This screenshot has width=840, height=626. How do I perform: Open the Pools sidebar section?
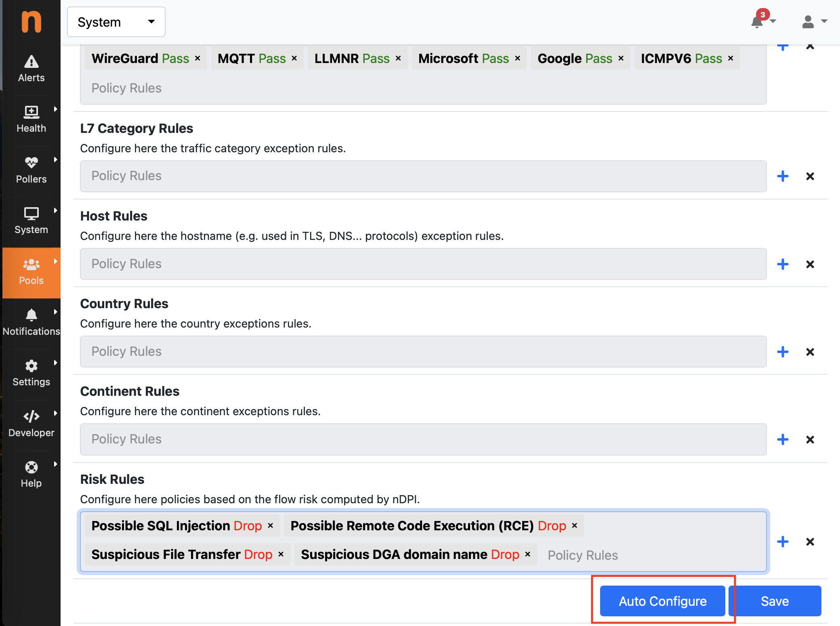click(x=31, y=273)
